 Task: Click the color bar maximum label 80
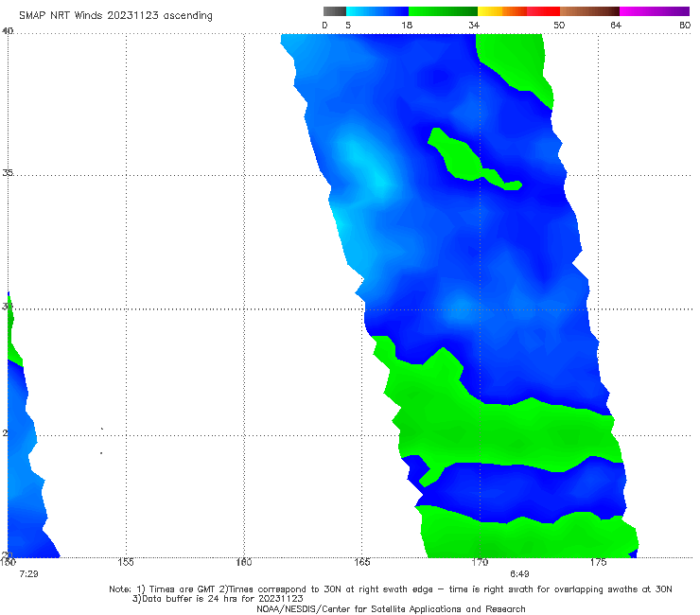click(x=685, y=25)
